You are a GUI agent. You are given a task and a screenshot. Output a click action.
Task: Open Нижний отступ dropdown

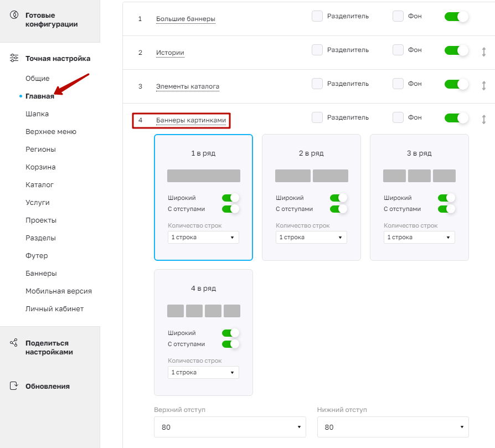click(x=393, y=427)
